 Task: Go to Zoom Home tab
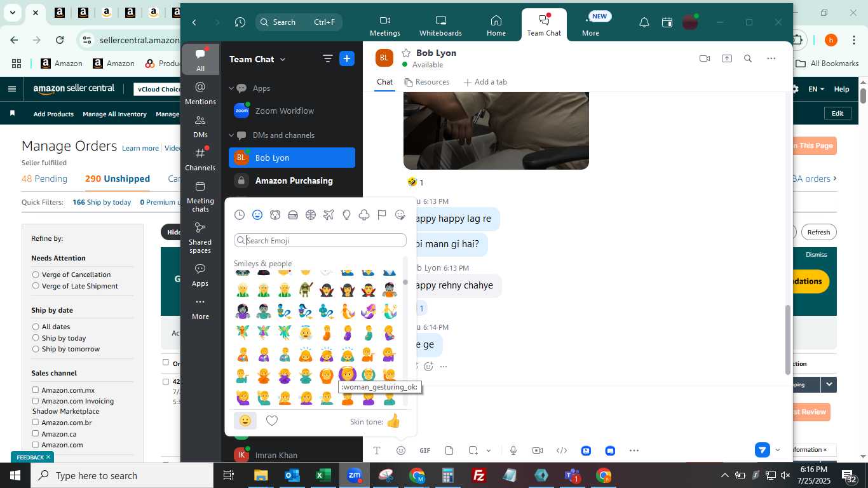coord(496,25)
